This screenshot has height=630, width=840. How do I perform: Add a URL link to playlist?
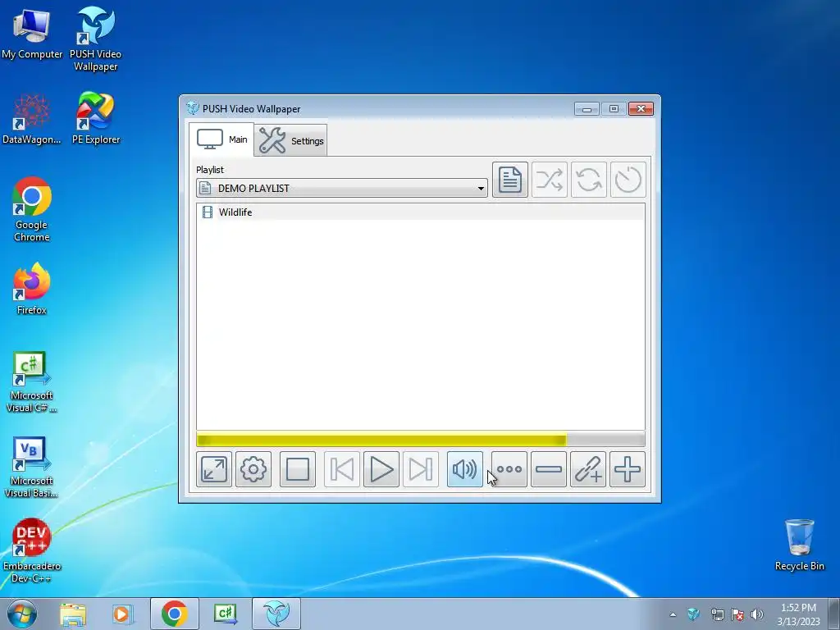587,469
